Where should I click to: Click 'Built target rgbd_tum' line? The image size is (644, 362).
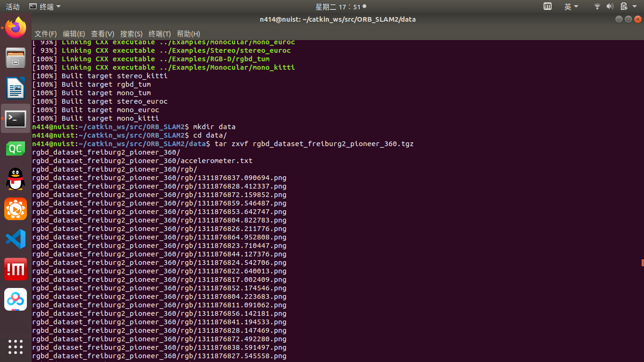click(x=91, y=84)
